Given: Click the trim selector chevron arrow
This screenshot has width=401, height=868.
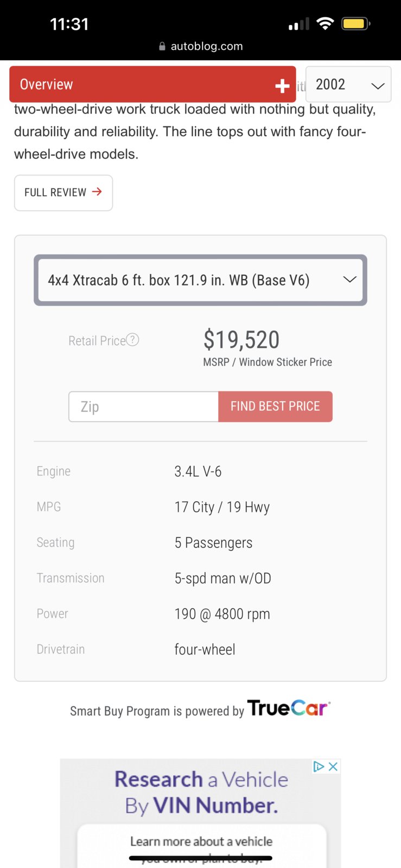Looking at the screenshot, I should pos(350,280).
